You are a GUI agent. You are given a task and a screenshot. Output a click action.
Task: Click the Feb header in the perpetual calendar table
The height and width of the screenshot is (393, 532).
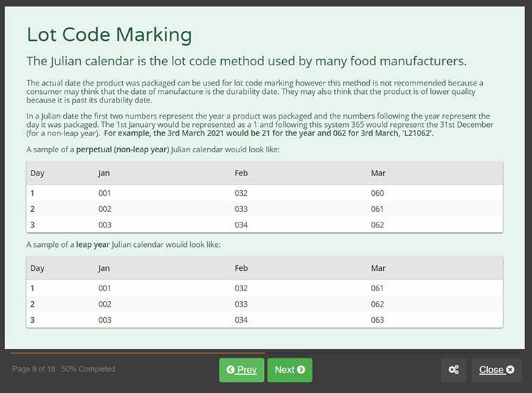point(241,173)
